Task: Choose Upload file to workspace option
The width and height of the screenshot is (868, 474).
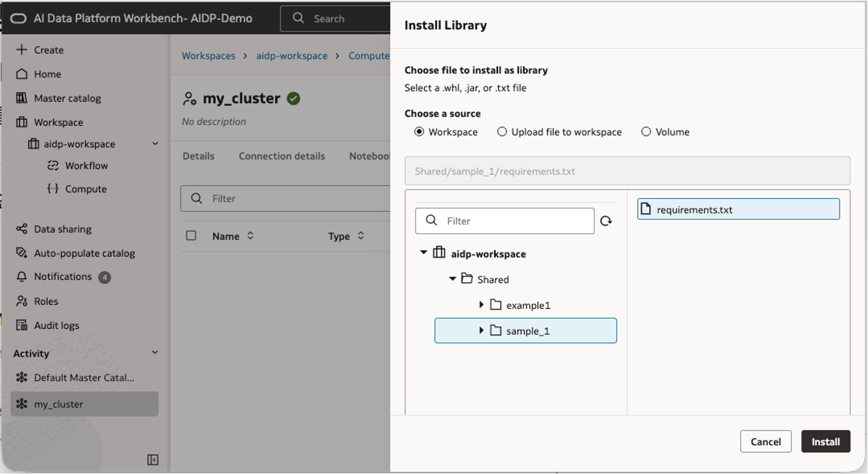Action: tap(502, 132)
